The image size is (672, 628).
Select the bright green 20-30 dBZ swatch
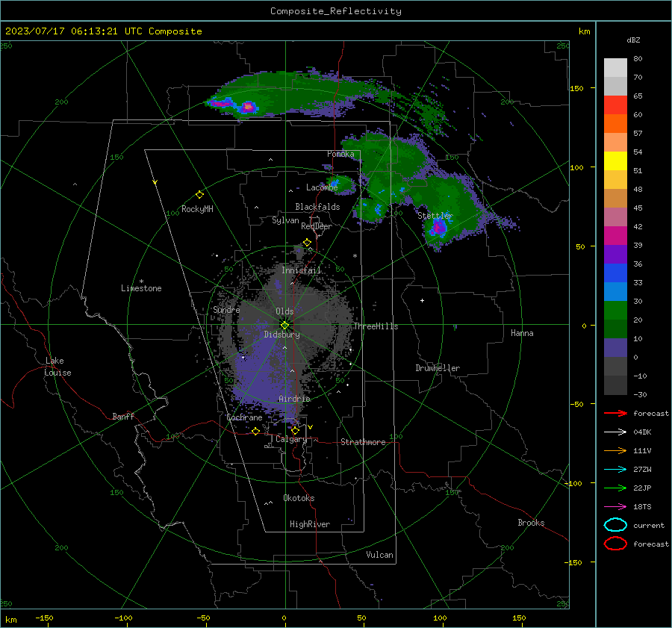(615, 311)
